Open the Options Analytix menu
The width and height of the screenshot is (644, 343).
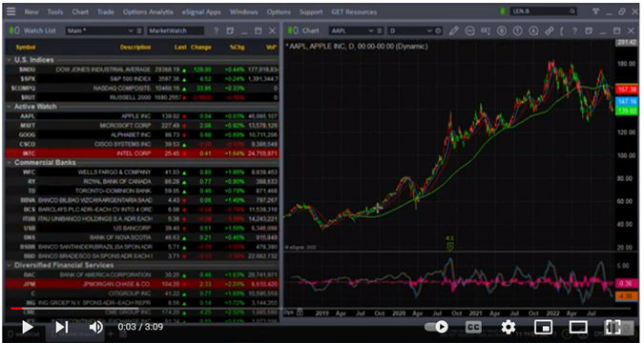(x=148, y=11)
